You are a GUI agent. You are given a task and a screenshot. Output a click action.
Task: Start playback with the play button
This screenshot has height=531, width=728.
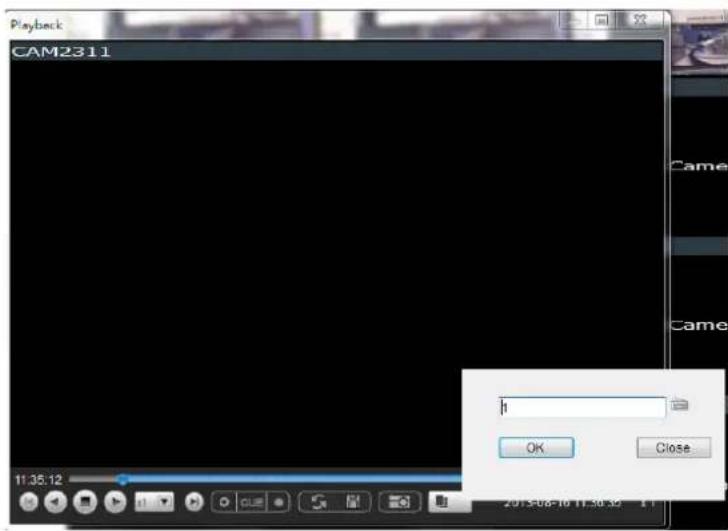pyautogui.click(x=115, y=502)
